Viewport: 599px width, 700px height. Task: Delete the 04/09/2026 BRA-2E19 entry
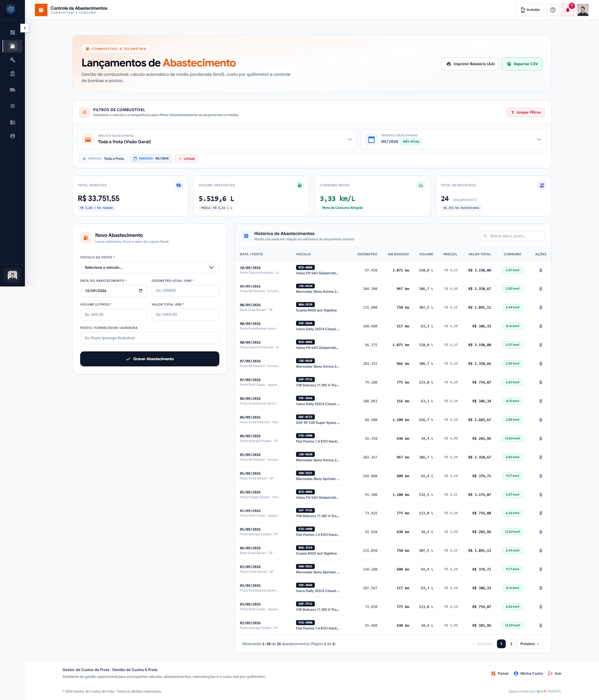point(541,551)
